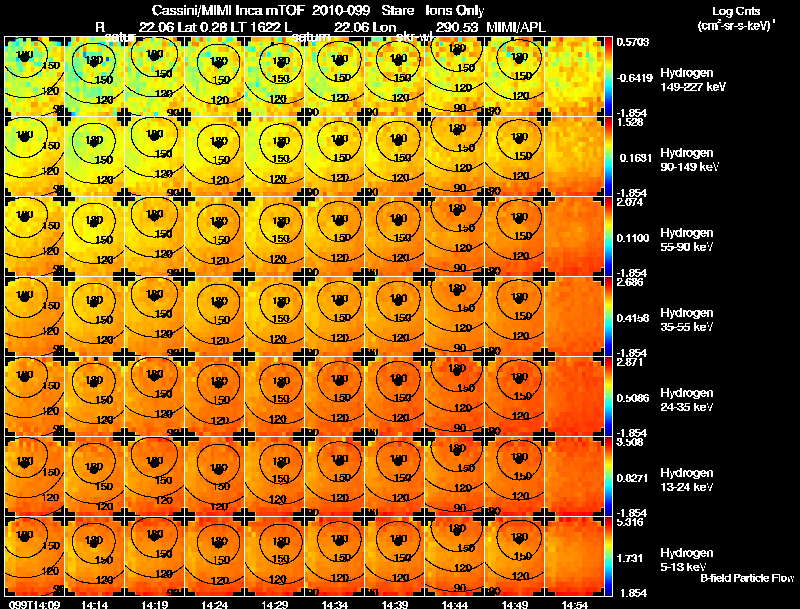Click colorbar midpoint value '0.4158'
800x609 pixels.
click(x=633, y=318)
